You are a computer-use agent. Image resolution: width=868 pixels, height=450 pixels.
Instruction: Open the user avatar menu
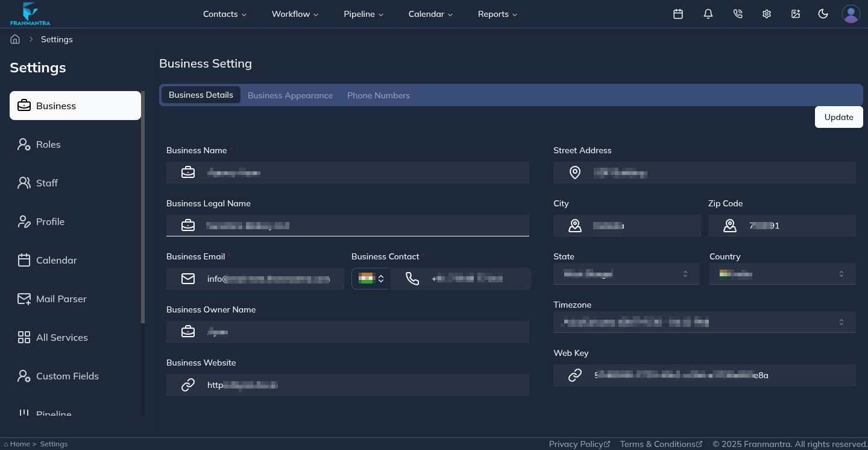point(851,14)
